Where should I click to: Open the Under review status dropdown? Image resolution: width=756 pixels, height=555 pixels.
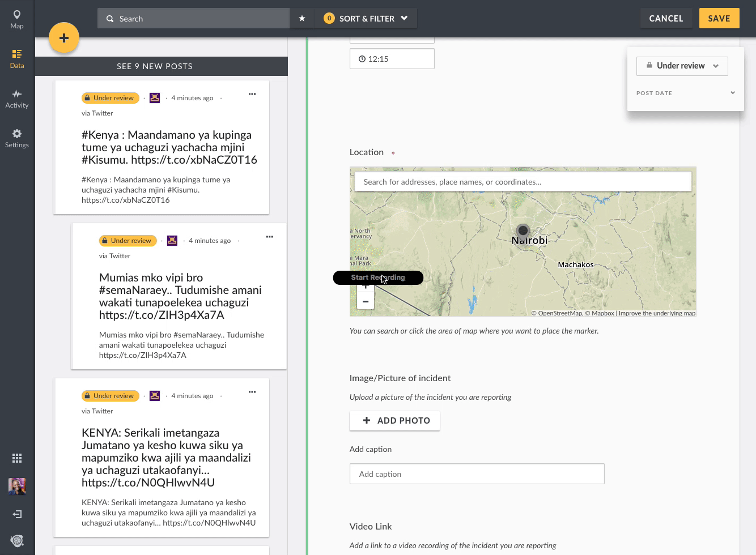682,66
